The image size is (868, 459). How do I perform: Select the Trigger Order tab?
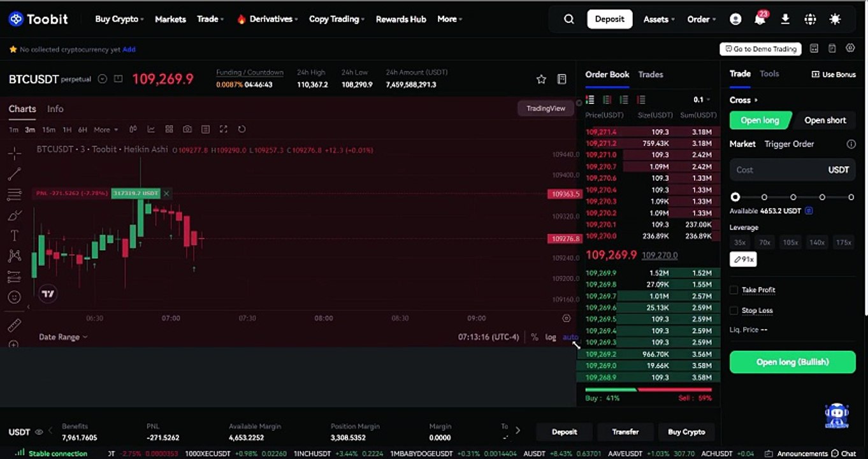click(789, 144)
